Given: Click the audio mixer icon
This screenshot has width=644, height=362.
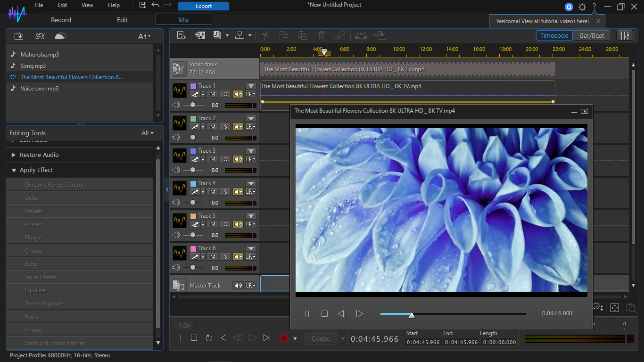Looking at the screenshot, I should [x=625, y=35].
